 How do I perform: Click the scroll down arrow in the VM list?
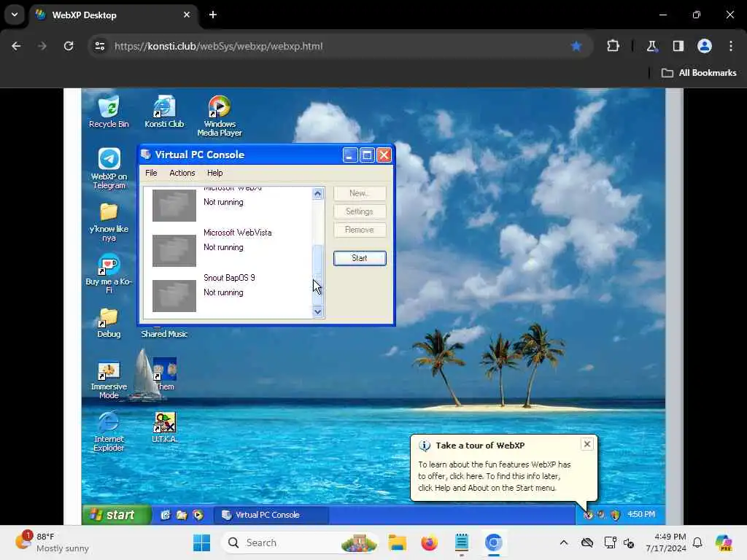[318, 312]
